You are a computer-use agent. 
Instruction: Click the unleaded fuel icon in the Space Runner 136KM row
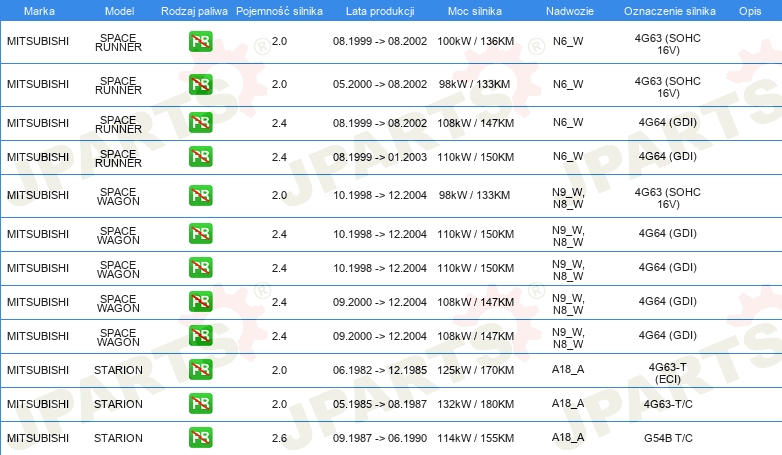pos(200,41)
